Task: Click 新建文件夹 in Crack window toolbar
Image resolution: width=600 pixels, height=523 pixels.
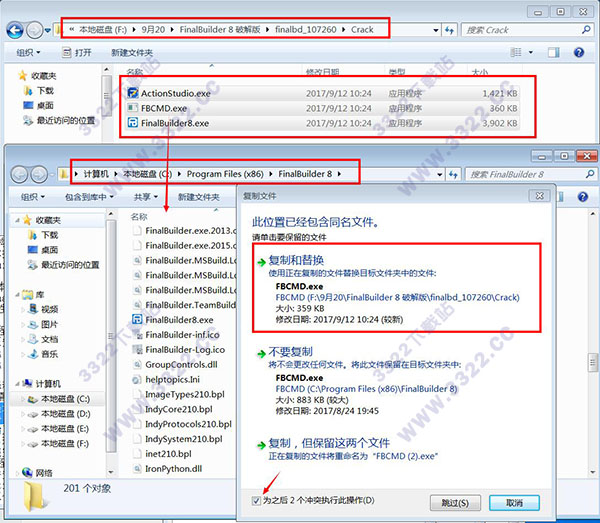Action: 132,52
